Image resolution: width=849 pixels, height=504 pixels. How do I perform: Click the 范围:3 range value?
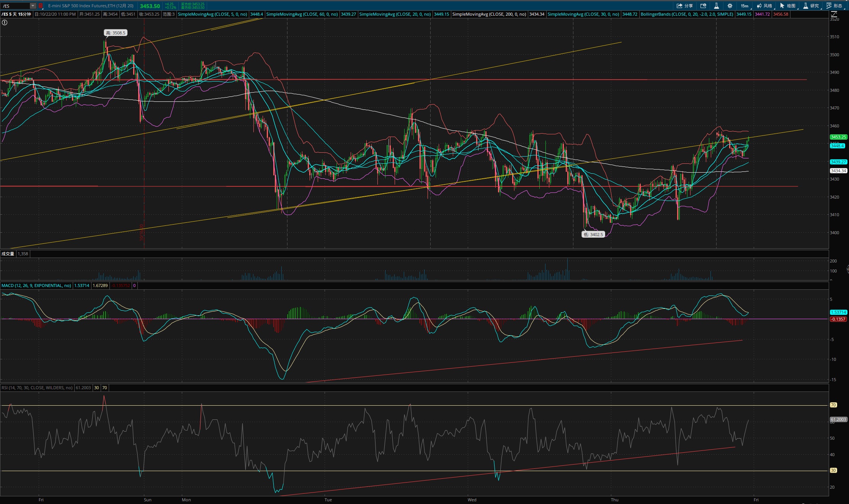(x=168, y=14)
